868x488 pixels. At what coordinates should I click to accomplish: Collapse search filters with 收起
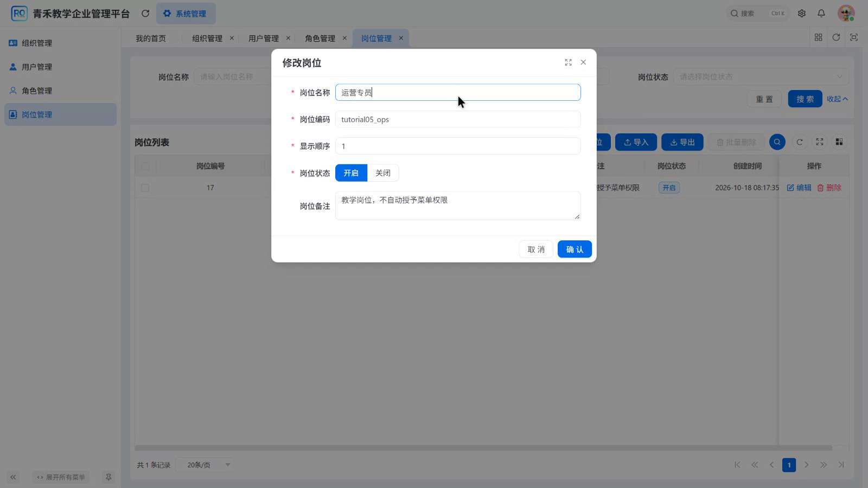pyautogui.click(x=837, y=99)
